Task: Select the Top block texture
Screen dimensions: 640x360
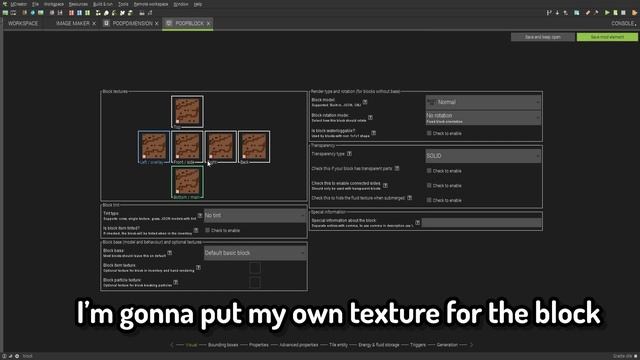Action: point(187,111)
